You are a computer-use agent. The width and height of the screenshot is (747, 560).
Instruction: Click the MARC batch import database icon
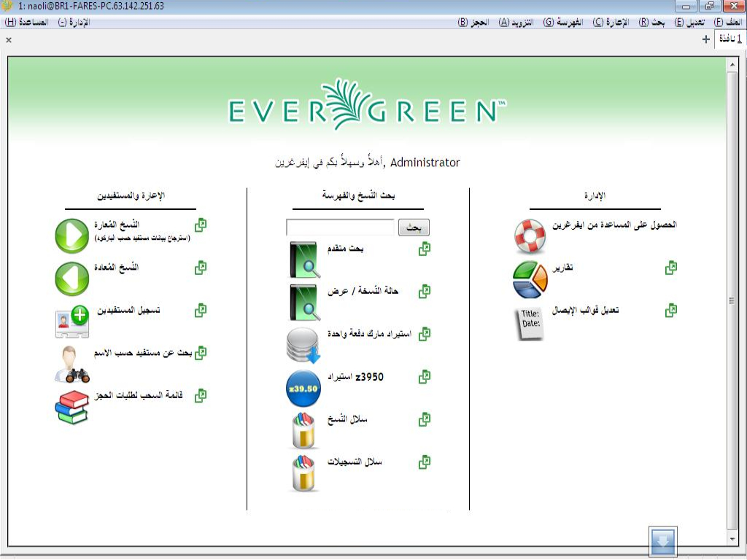tap(303, 345)
